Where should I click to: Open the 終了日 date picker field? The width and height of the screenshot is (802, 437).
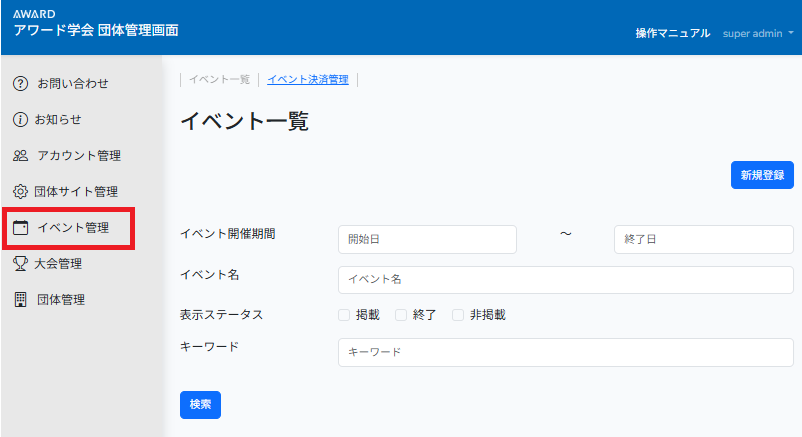[x=703, y=240]
